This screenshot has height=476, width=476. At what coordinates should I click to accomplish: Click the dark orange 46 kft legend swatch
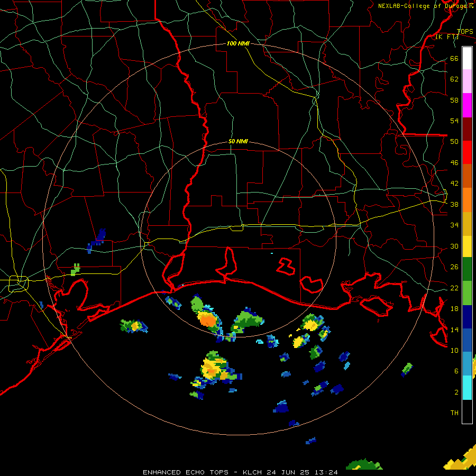[467, 176]
